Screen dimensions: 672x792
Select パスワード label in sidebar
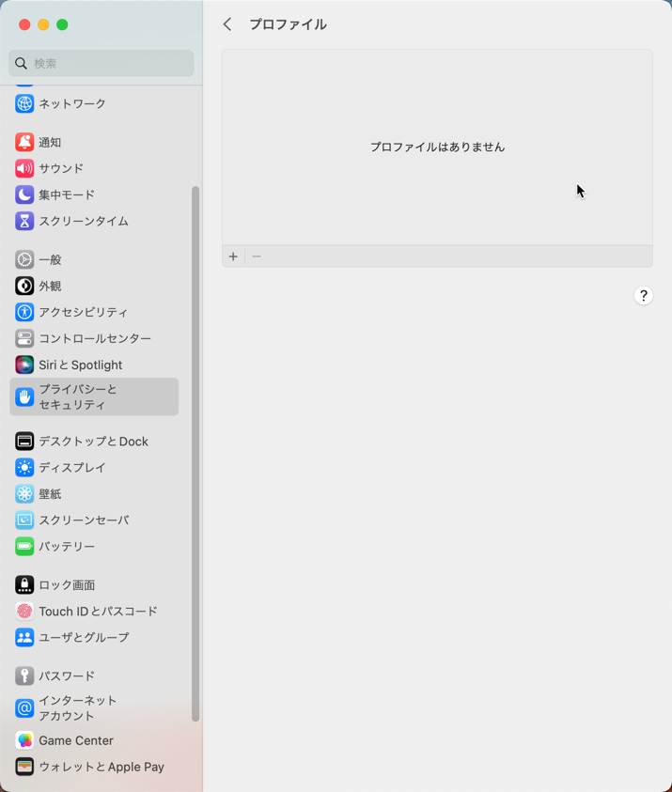point(67,676)
